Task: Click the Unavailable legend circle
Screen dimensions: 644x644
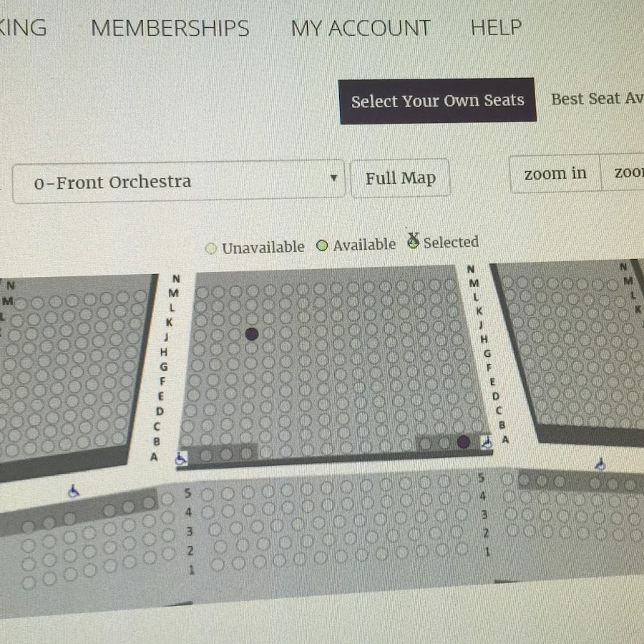Action: coord(210,248)
